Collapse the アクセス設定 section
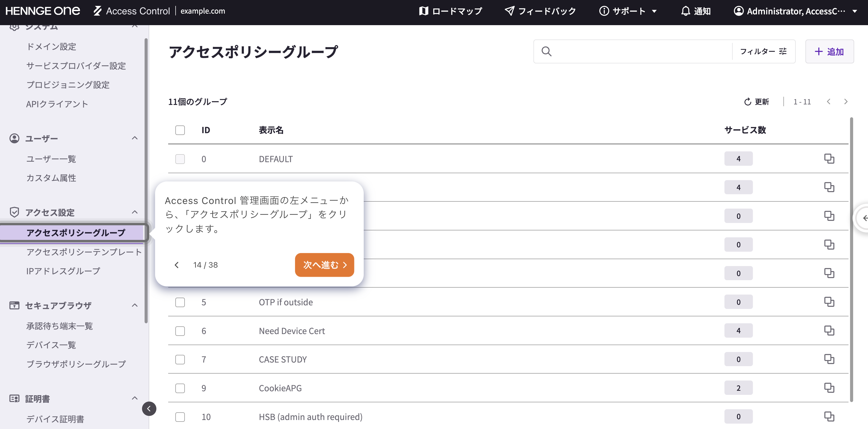Screen dimensions: 868x429 tap(135, 212)
